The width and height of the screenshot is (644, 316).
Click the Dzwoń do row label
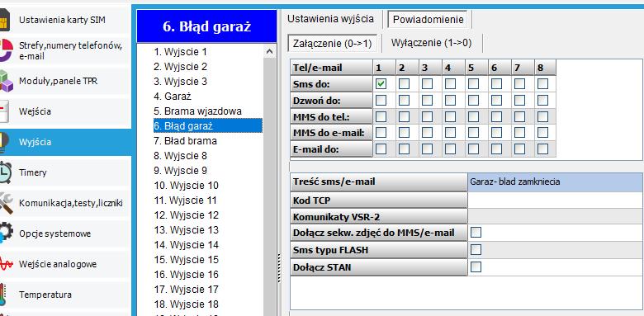[331, 100]
